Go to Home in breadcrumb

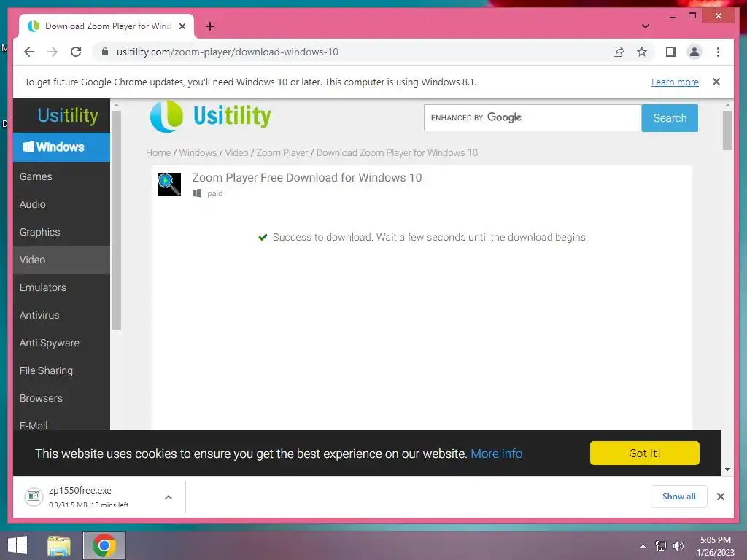tap(158, 153)
